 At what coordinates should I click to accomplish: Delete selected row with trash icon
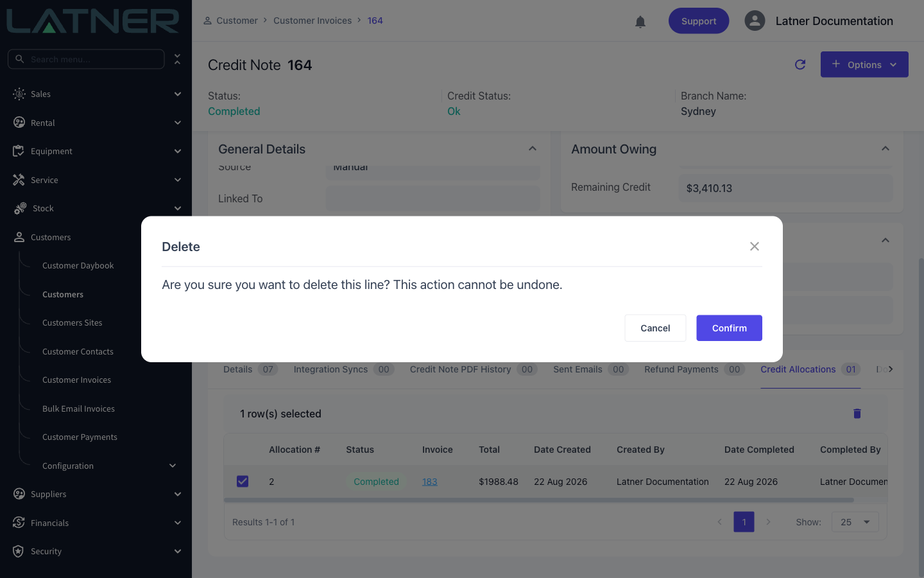tap(857, 414)
